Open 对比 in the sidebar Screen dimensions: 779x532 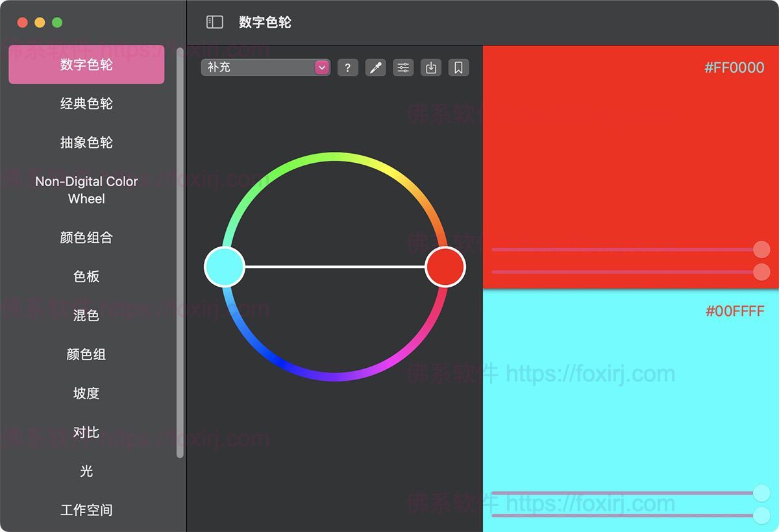click(86, 432)
